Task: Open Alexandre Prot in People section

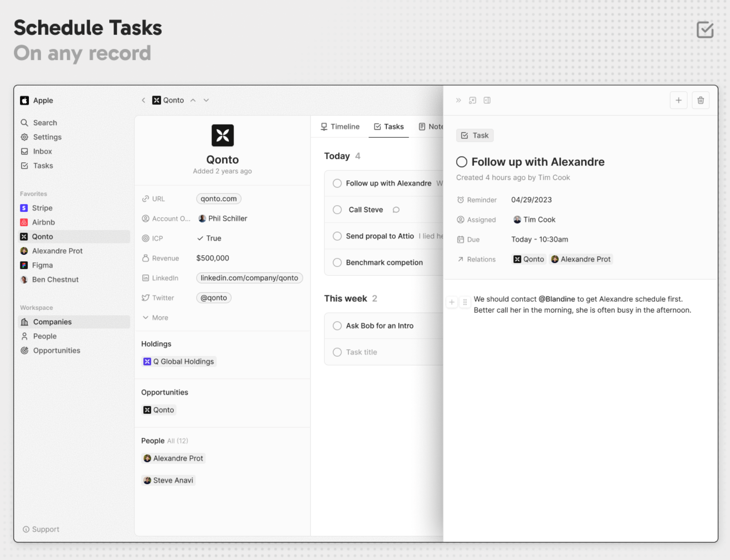Action: (173, 459)
